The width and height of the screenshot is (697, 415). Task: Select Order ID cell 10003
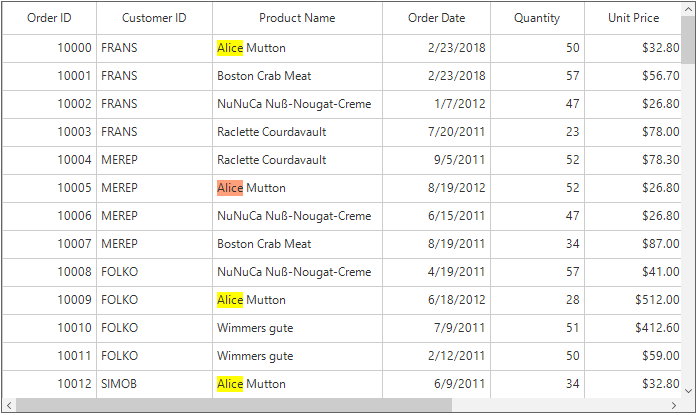point(49,132)
